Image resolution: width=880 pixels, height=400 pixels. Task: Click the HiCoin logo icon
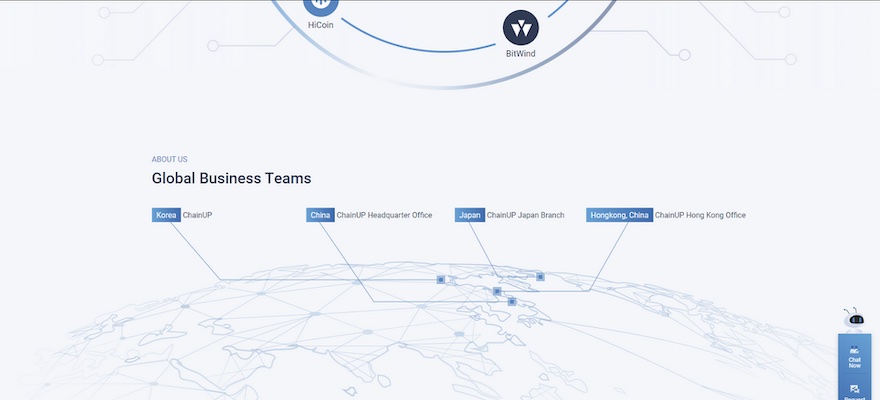click(x=321, y=4)
